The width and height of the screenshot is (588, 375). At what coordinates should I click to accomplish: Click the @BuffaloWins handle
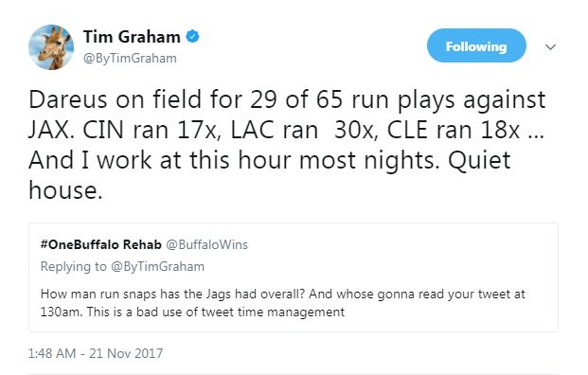point(206,244)
